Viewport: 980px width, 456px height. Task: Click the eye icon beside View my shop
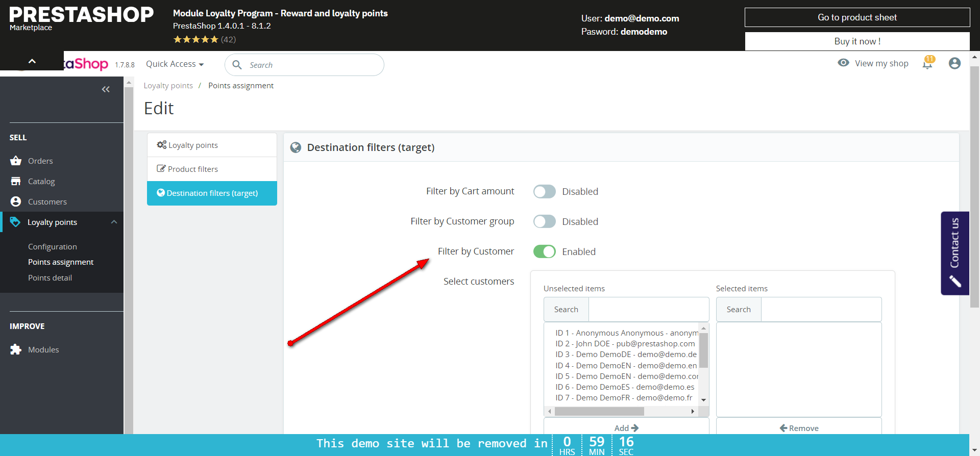(x=843, y=63)
